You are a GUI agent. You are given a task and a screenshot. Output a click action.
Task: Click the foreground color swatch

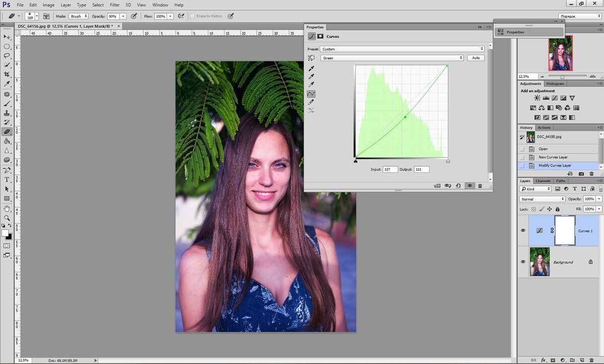coord(5,233)
